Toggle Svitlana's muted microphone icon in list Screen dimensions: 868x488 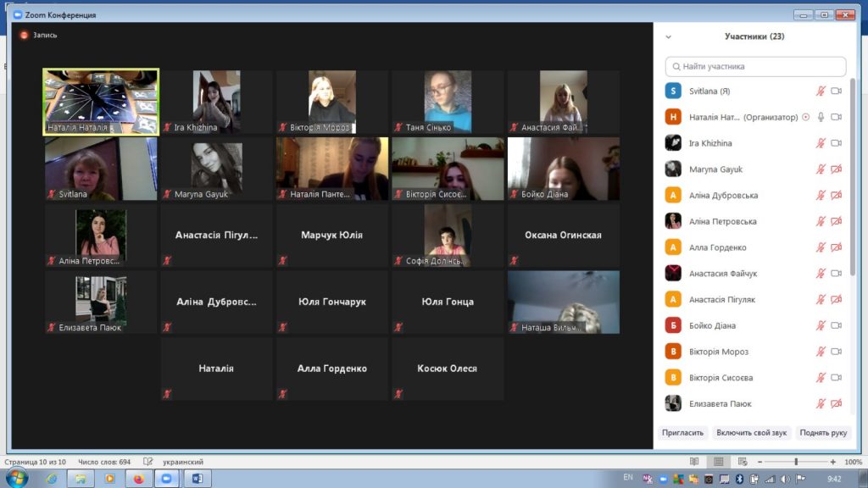pos(821,91)
